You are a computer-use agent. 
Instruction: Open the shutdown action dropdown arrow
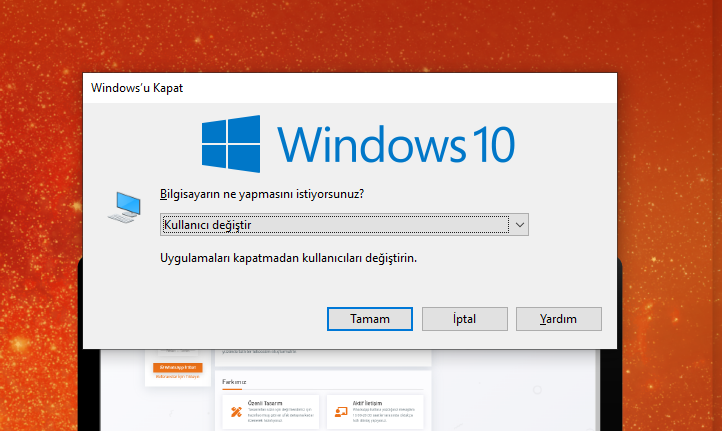pyautogui.click(x=519, y=225)
